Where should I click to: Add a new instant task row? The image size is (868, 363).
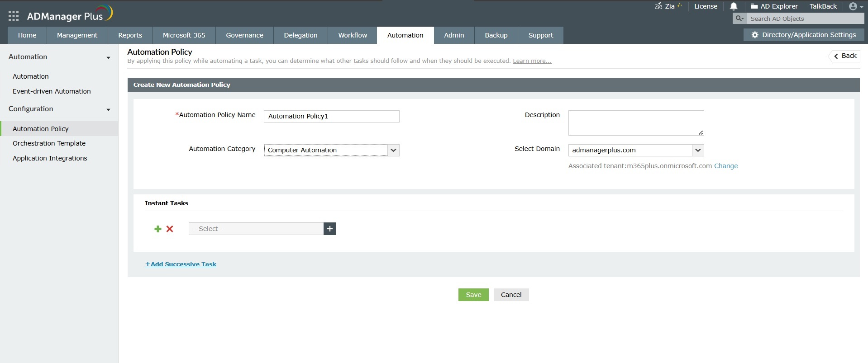point(158,229)
